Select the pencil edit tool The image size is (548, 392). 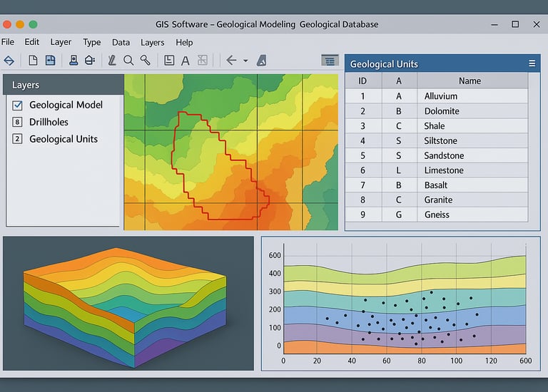tap(111, 61)
